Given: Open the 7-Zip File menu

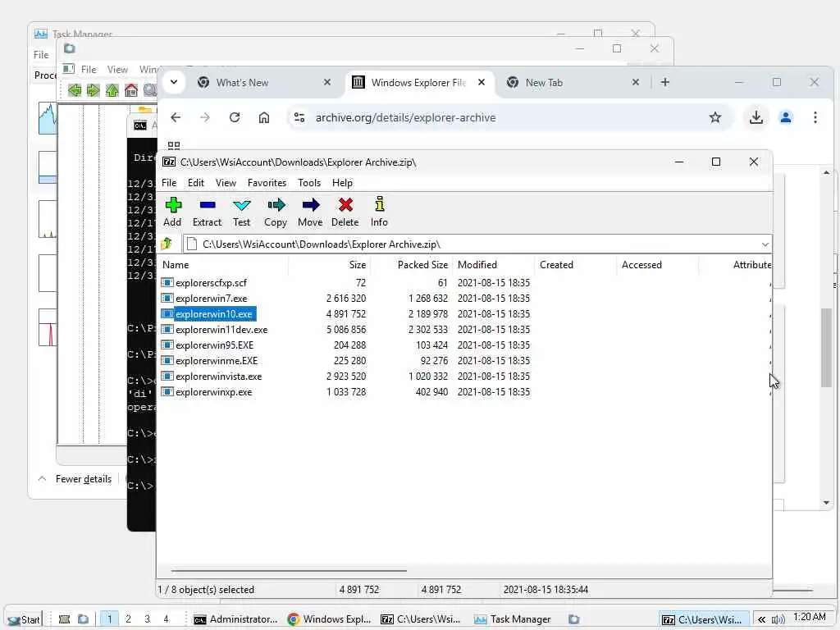Looking at the screenshot, I should pos(169,183).
